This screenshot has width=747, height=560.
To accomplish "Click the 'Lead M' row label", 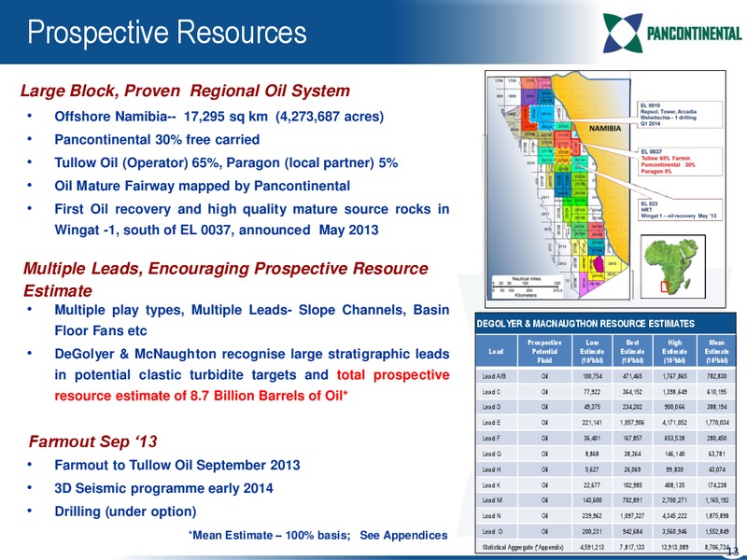I will pos(492,500).
